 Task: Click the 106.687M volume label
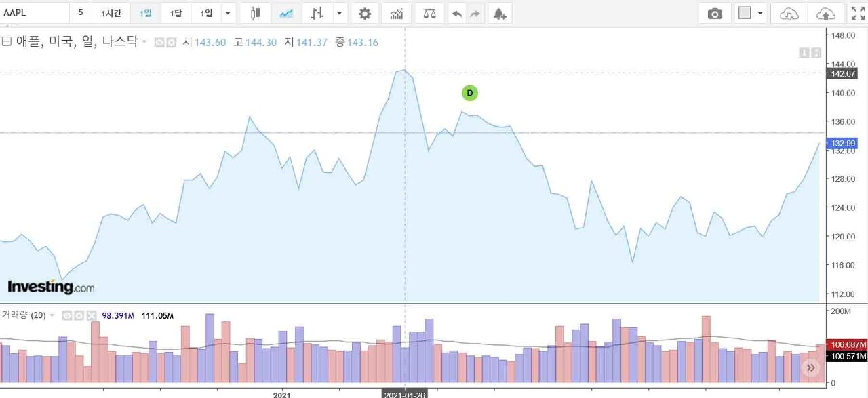pos(846,344)
